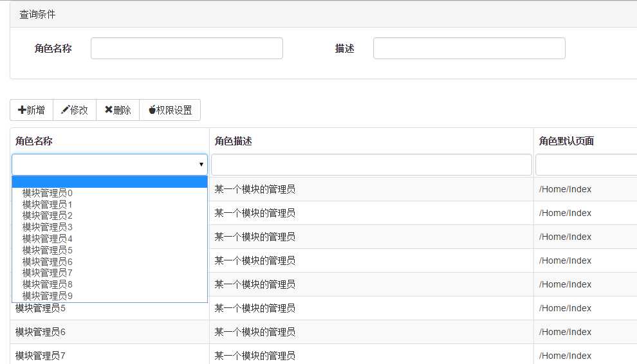
Task: Choose 模块管理员6 from the dropdown list
Action: point(109,262)
